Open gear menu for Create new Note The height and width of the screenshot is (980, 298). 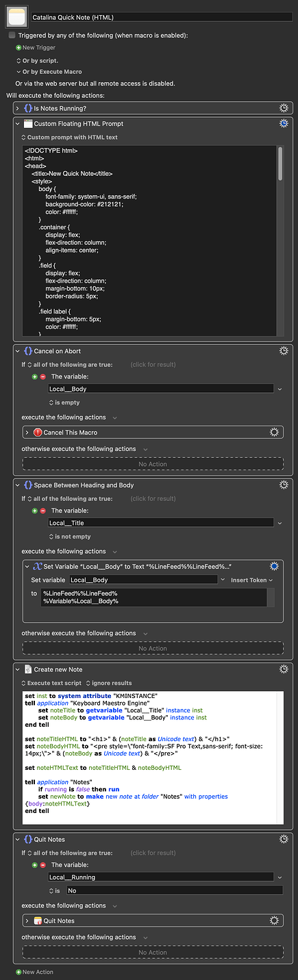[284, 669]
